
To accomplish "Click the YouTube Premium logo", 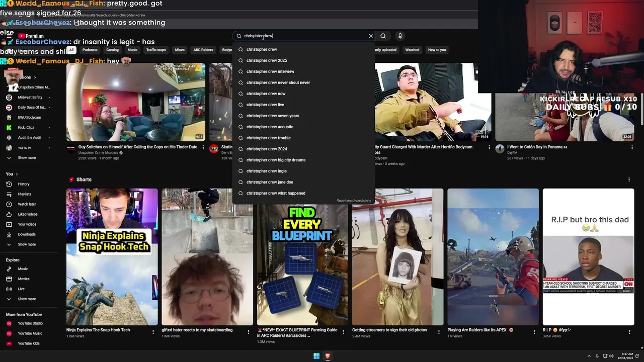I will 31,36.
